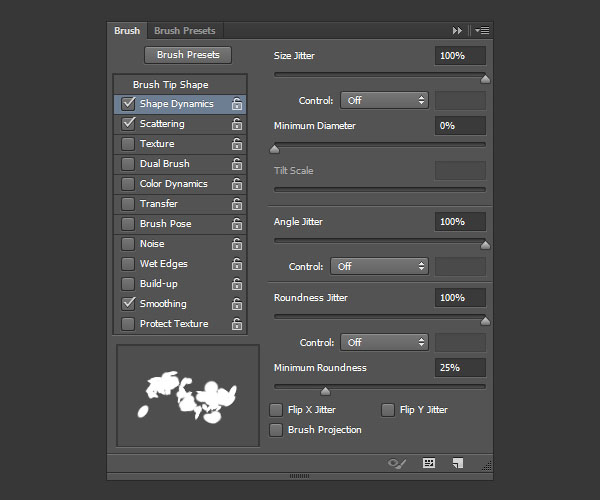Viewport: 600px width, 500px height.
Task: Create a new brush preset
Action: pyautogui.click(x=458, y=463)
